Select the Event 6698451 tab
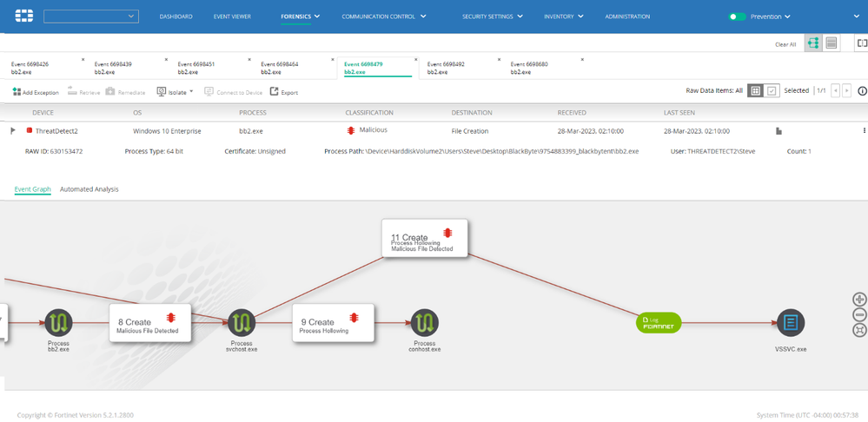Screen dimensions: 868x422 (x=196, y=68)
